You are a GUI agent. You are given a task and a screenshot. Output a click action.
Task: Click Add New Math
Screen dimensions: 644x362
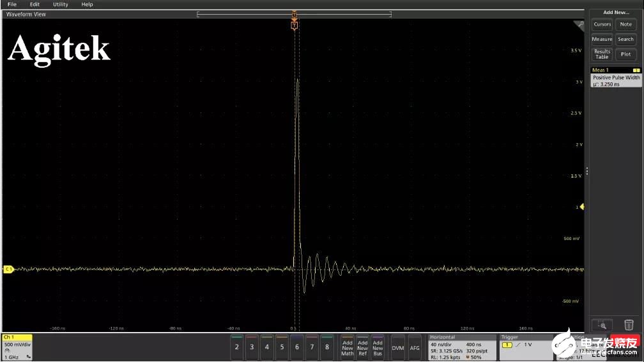(x=348, y=347)
